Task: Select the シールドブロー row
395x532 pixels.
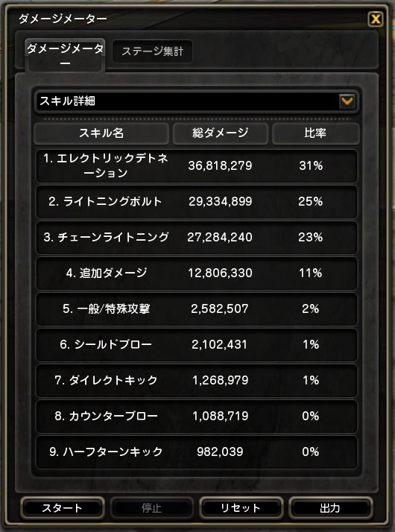Action: (x=197, y=345)
